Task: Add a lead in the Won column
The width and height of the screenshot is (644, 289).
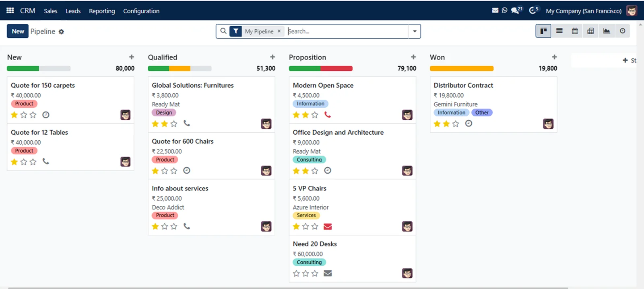Action: [554, 57]
